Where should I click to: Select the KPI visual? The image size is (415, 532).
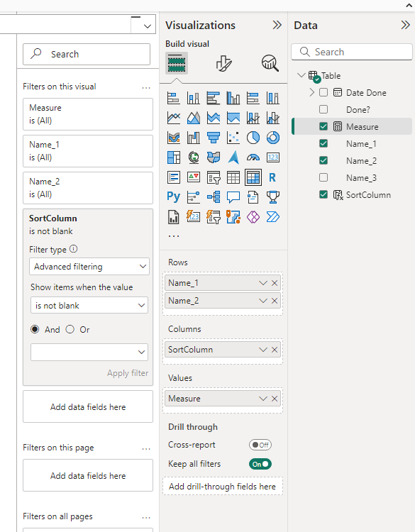pos(194,177)
